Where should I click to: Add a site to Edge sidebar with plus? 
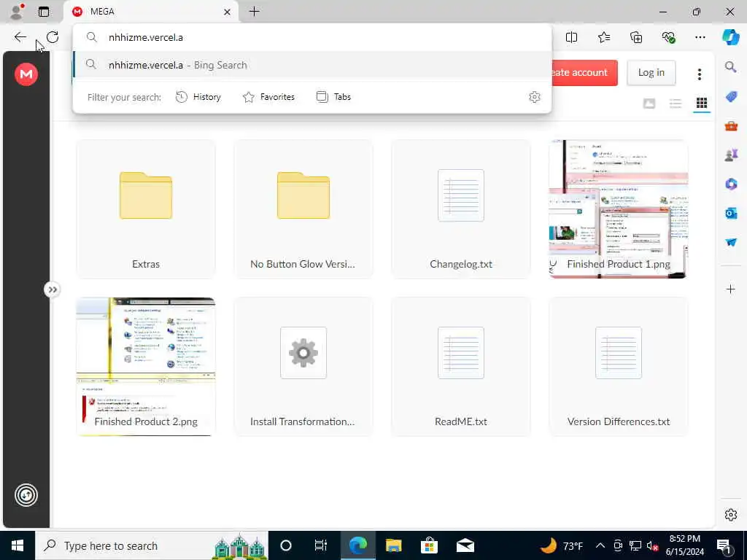(731, 289)
